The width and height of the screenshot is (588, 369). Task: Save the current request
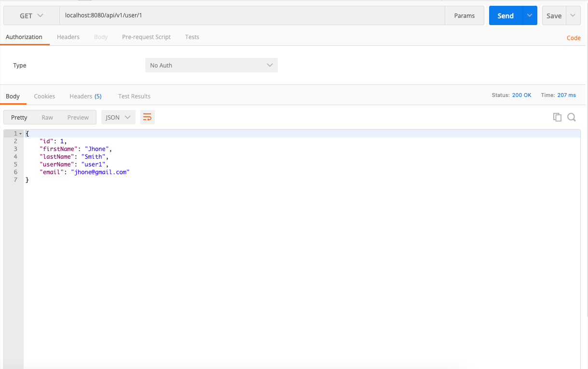tap(553, 15)
